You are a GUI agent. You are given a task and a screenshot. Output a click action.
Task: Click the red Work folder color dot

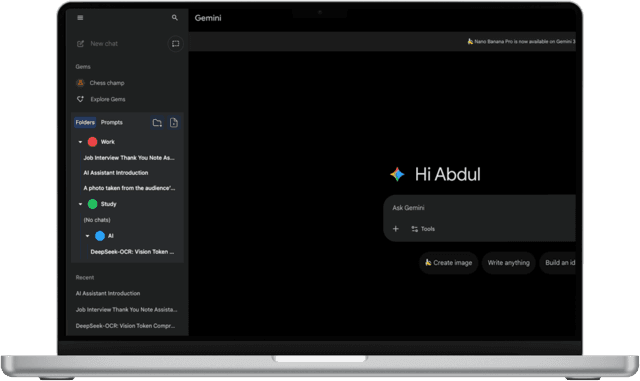[93, 142]
